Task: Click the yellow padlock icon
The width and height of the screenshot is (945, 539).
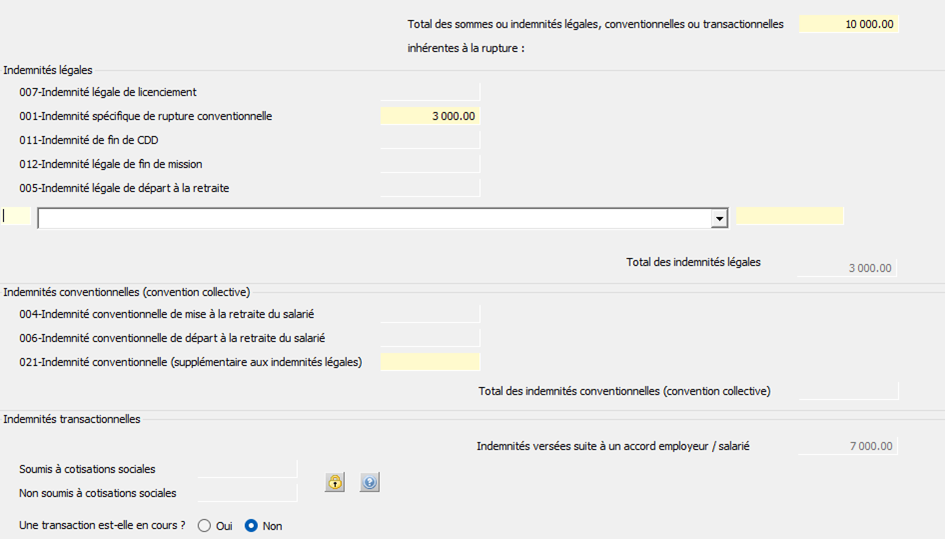Action: click(x=335, y=482)
